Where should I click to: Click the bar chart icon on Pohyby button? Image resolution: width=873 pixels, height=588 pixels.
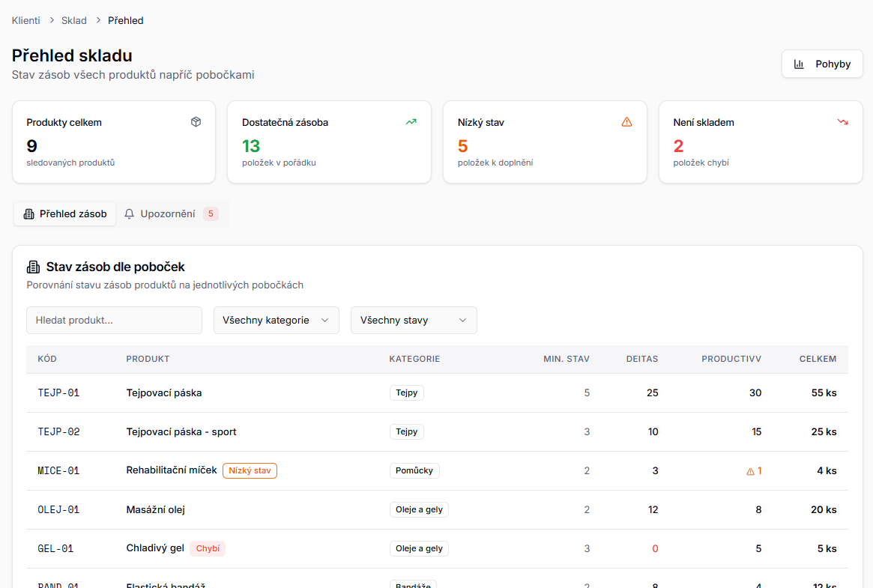click(x=800, y=64)
